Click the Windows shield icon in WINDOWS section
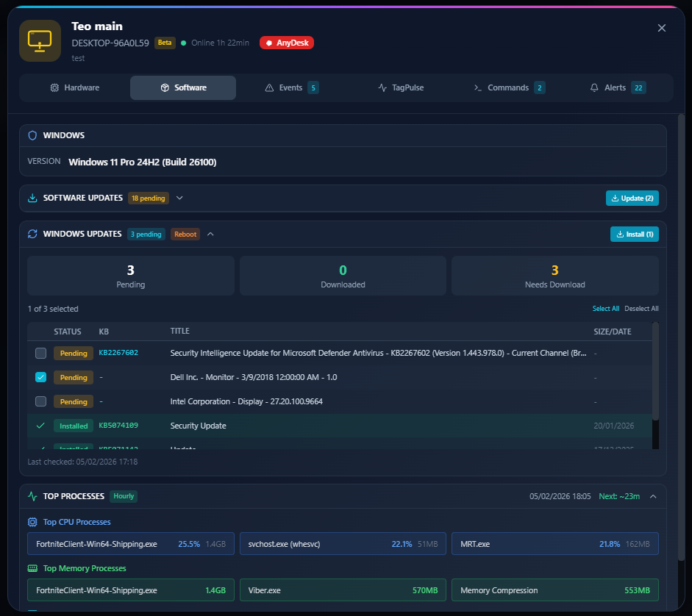 coord(32,135)
